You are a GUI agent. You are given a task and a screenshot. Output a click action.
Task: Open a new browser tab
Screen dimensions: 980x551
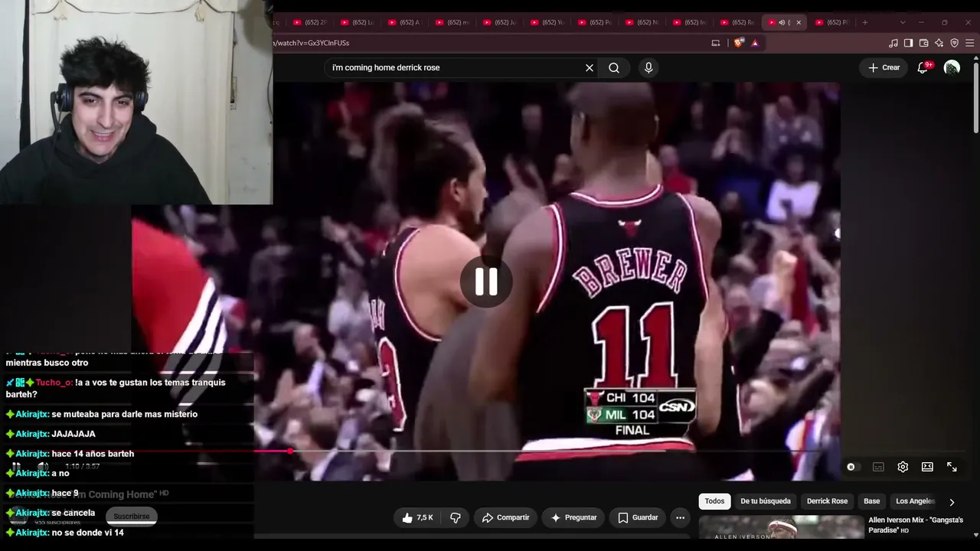click(x=865, y=22)
